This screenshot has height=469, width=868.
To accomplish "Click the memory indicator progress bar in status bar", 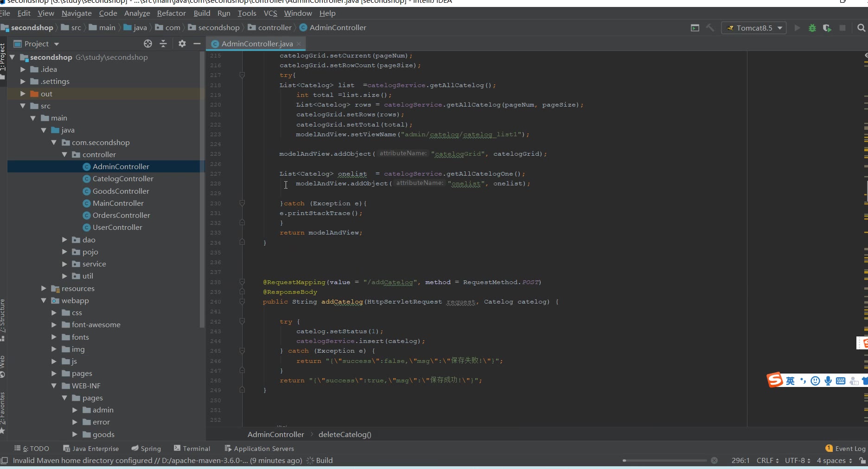I will 665,460.
